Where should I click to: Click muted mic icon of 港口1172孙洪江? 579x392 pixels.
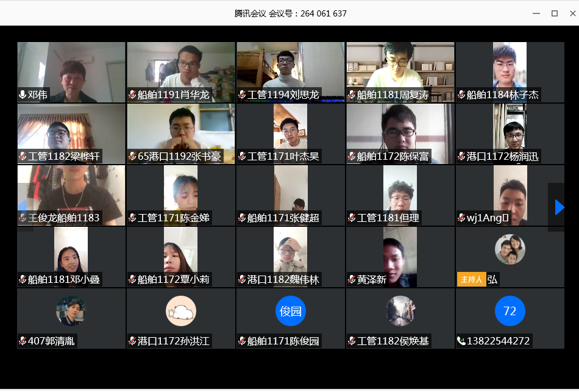click(x=132, y=341)
